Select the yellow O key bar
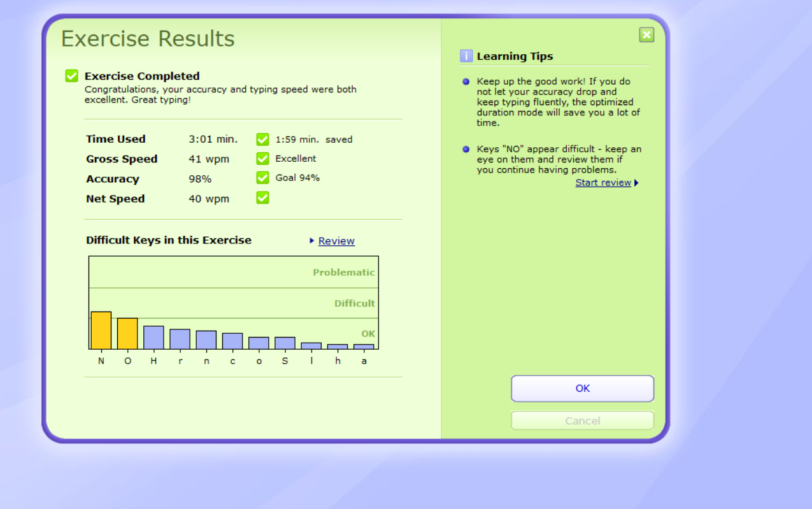The image size is (812, 509). click(127, 333)
